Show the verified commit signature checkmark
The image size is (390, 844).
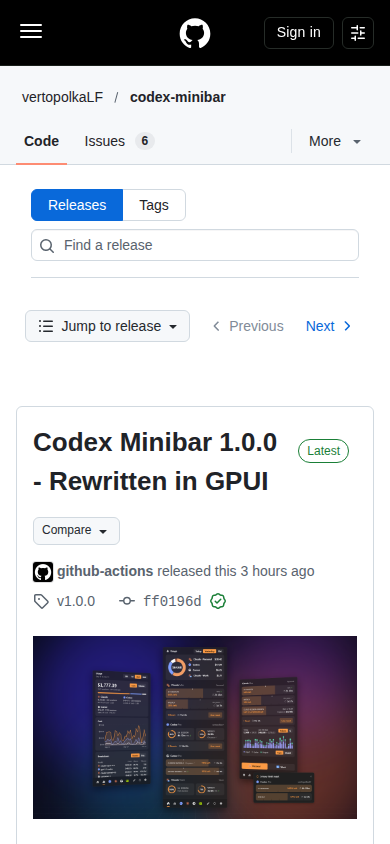[218, 601]
